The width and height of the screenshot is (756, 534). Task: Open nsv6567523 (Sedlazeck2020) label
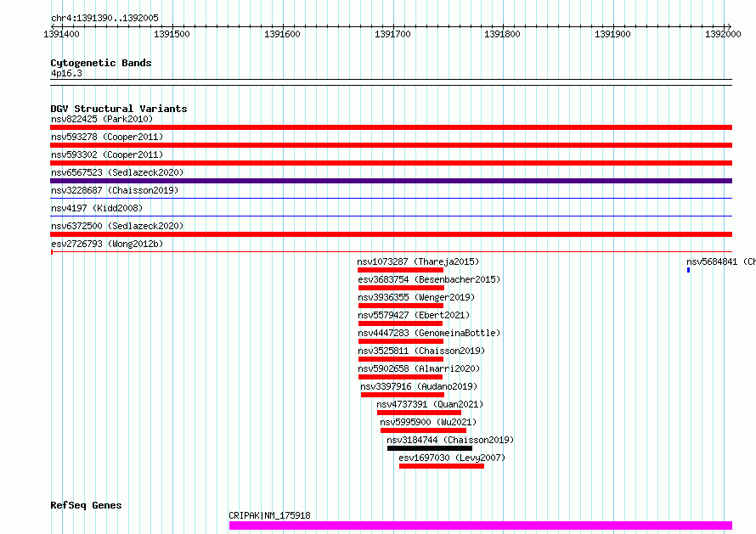click(x=117, y=172)
